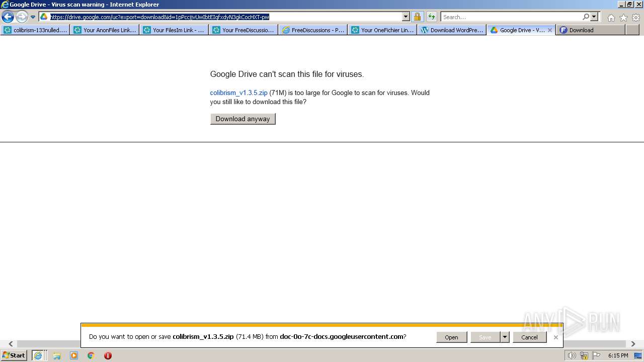Switch to the Download tab
The width and height of the screenshot is (644, 362).
591,30
